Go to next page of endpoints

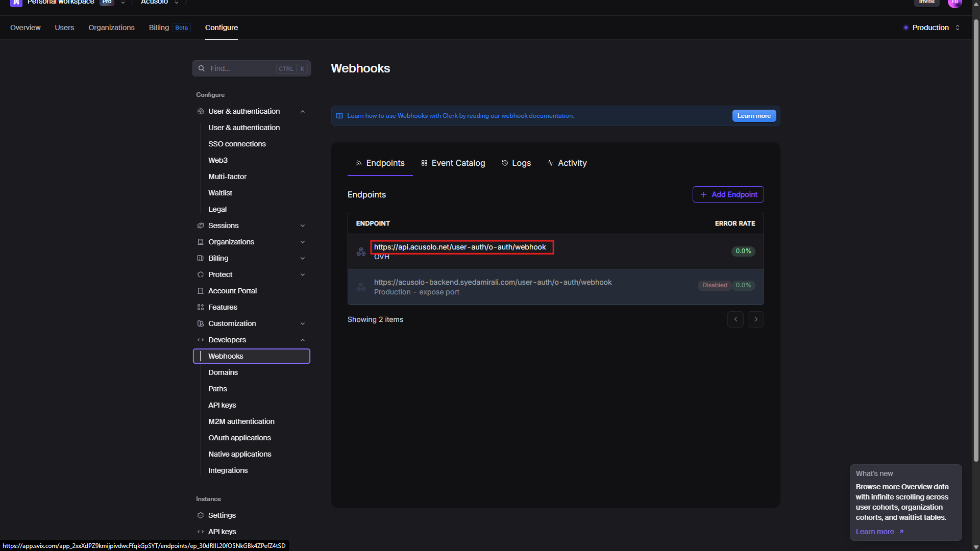pyautogui.click(x=756, y=319)
